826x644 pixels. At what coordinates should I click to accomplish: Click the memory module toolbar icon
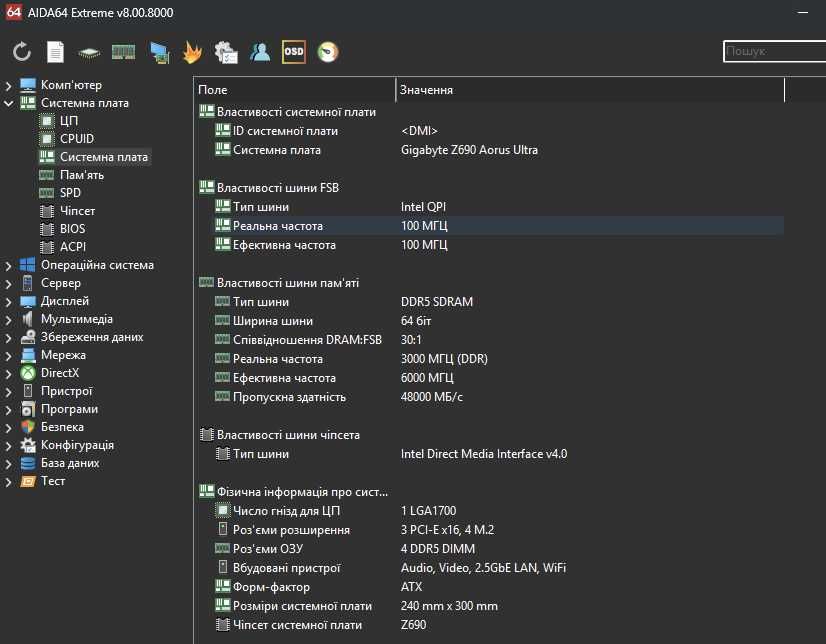[124, 52]
